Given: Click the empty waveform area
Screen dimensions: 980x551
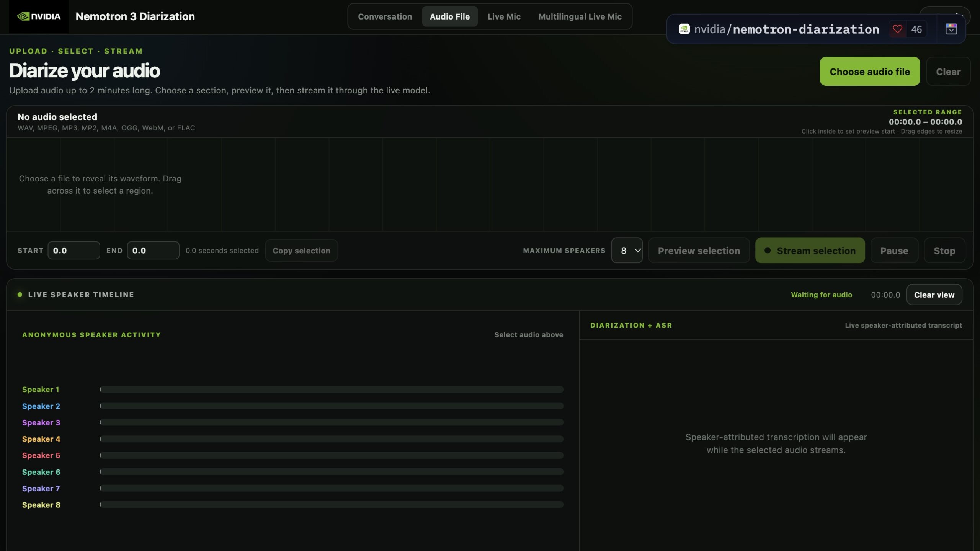Looking at the screenshot, I should pos(490,184).
